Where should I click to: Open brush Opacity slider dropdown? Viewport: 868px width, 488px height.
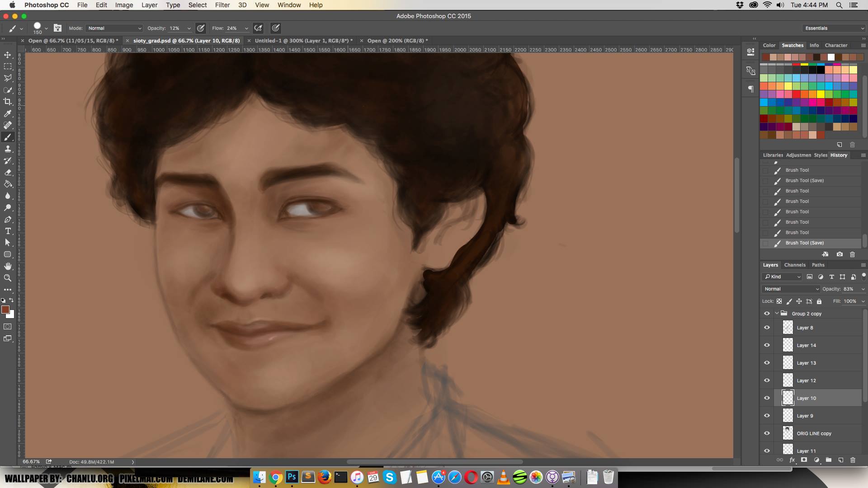click(189, 28)
